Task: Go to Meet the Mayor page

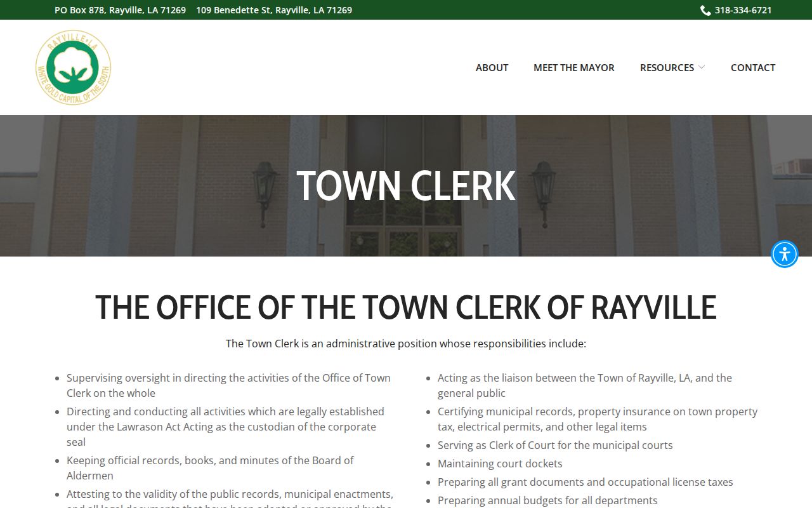Action: click(573, 67)
